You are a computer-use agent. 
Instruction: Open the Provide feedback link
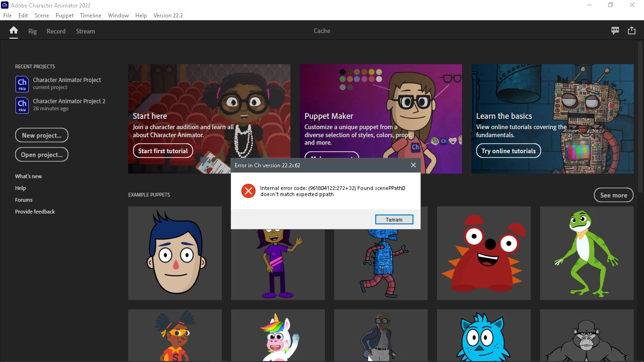click(35, 212)
